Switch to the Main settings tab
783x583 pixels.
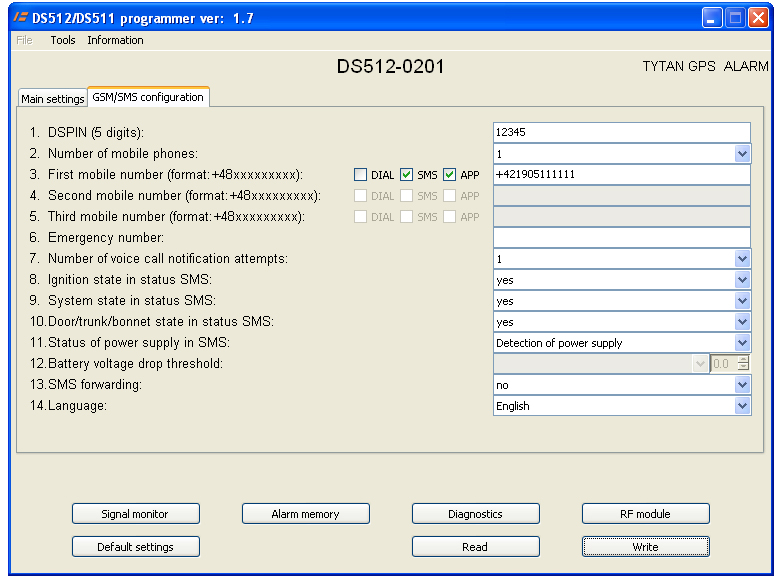point(52,98)
